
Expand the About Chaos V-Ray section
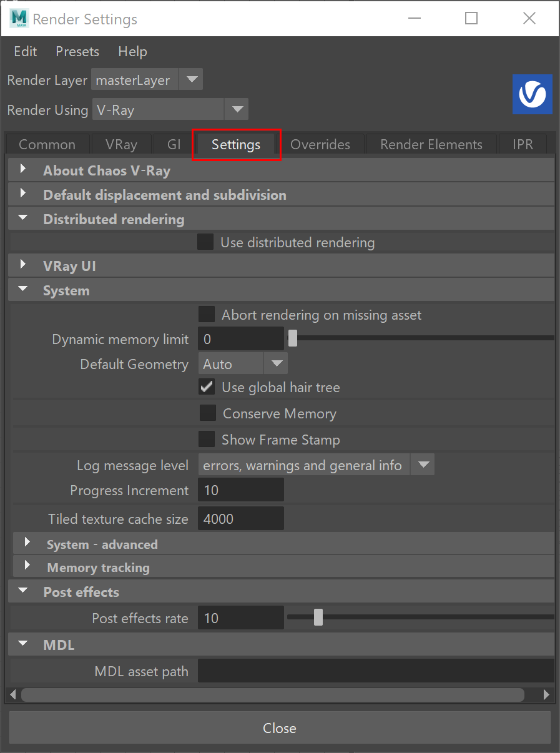[x=23, y=169]
